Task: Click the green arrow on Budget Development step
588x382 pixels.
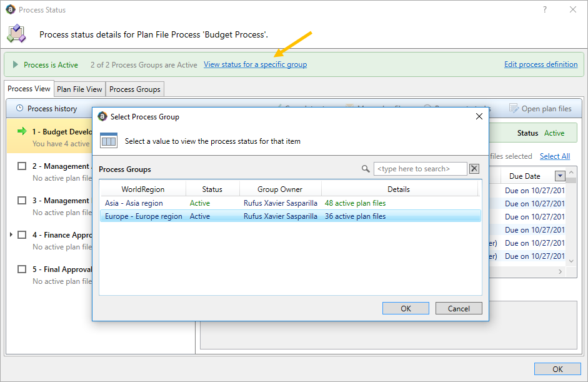Action: coord(22,131)
